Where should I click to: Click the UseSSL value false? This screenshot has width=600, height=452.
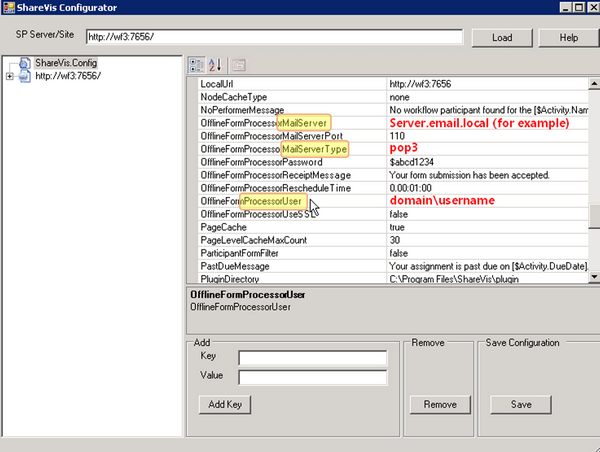(398, 214)
